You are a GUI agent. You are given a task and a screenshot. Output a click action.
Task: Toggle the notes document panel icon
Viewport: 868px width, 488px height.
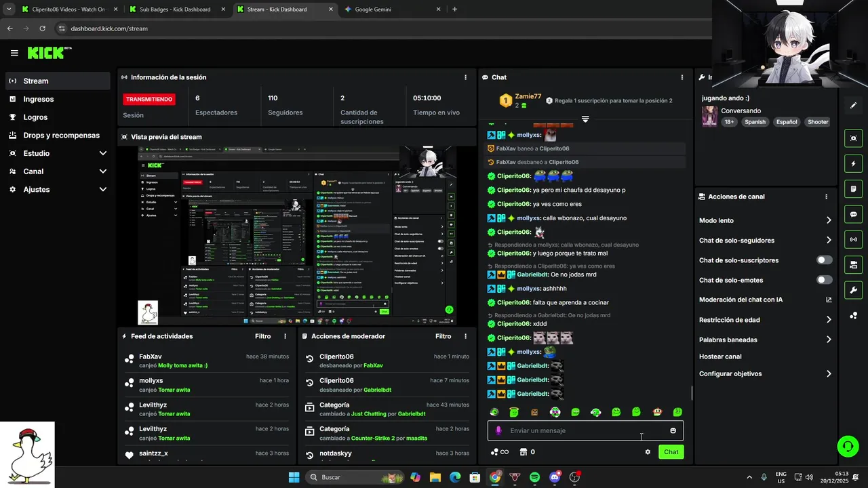tap(853, 189)
